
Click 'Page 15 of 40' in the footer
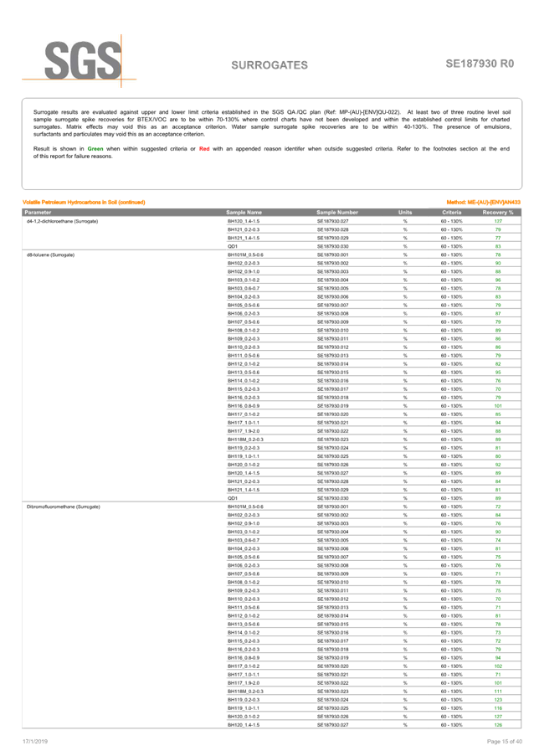click(x=504, y=742)
